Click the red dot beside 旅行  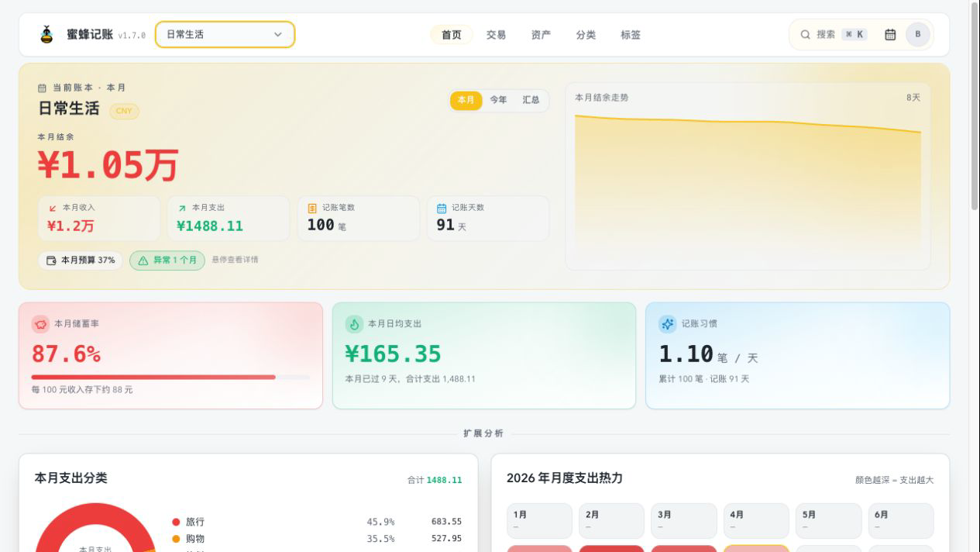[176, 522]
